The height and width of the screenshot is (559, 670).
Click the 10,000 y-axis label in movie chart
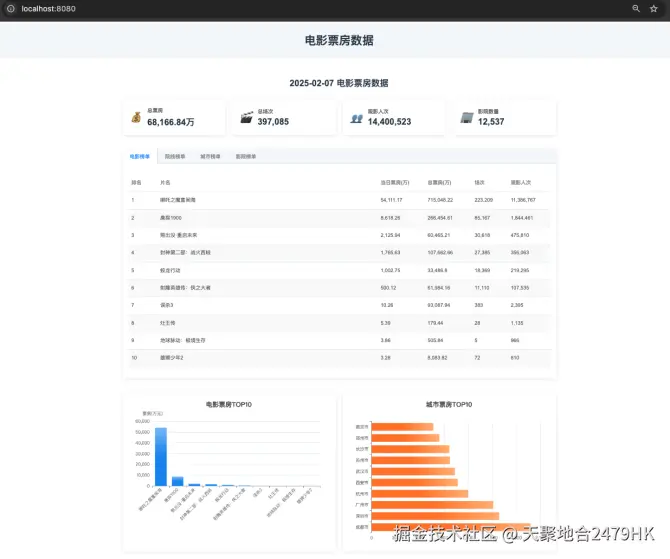143,475
